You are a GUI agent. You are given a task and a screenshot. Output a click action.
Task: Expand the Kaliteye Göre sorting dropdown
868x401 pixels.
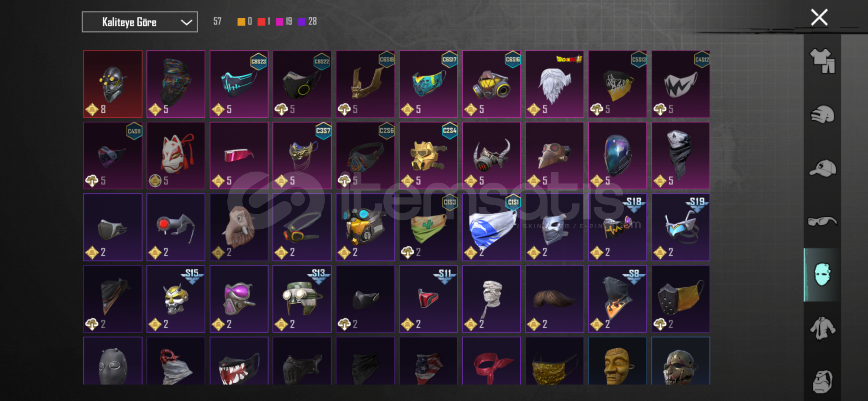[x=140, y=22]
